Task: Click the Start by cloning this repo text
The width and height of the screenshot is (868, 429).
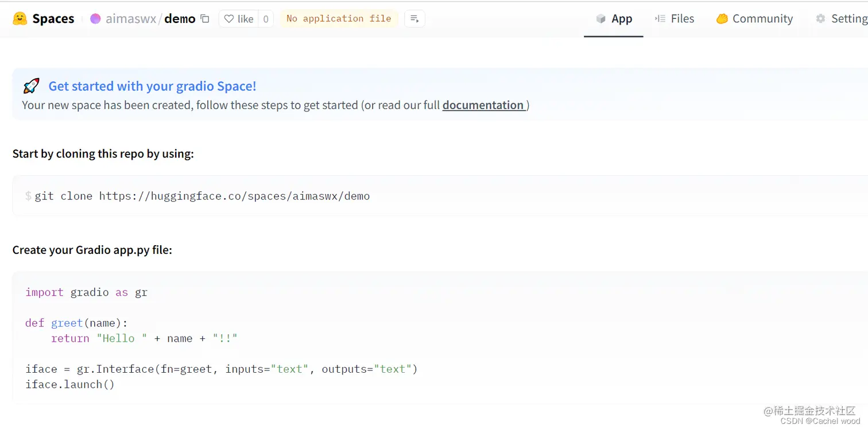Action: [103, 154]
